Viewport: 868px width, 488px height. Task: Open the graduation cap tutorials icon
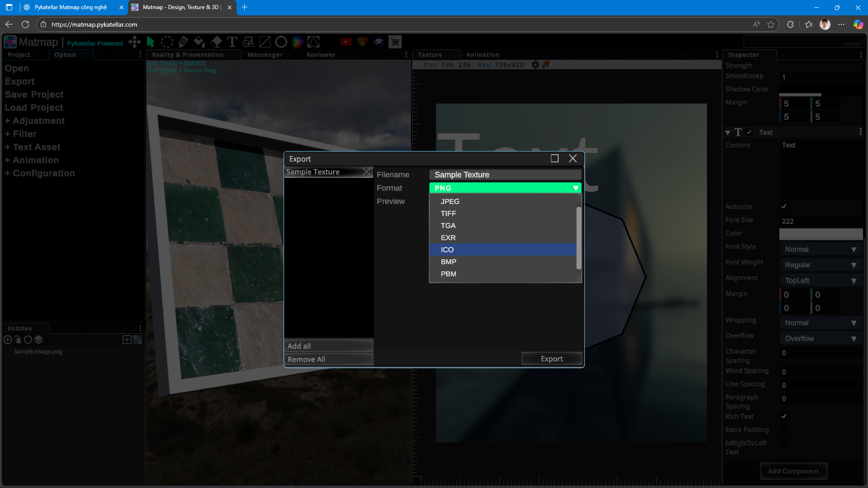[x=379, y=42]
